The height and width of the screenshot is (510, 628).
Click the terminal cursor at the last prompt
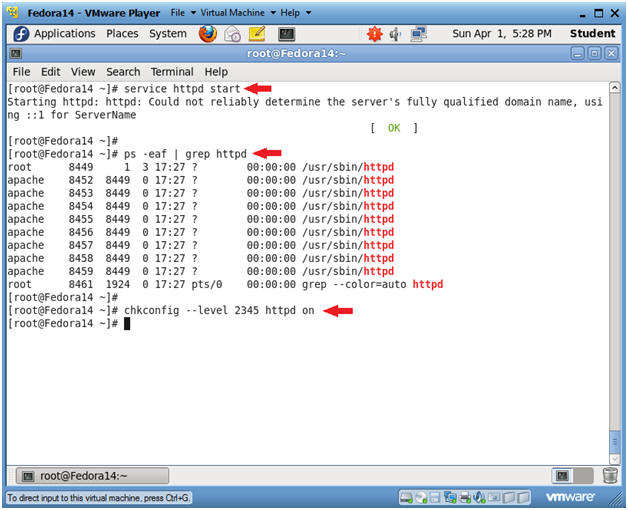[127, 324]
